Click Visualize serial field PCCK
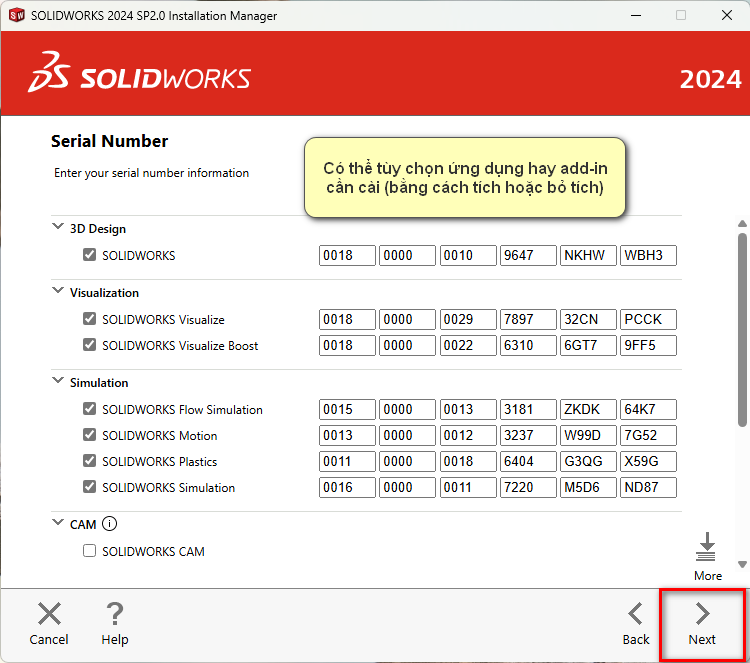750x663 pixels. click(x=648, y=319)
